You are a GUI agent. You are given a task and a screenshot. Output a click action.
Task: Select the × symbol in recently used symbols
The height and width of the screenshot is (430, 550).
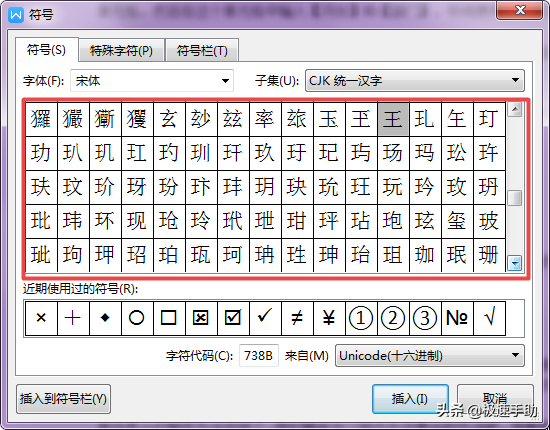click(41, 318)
